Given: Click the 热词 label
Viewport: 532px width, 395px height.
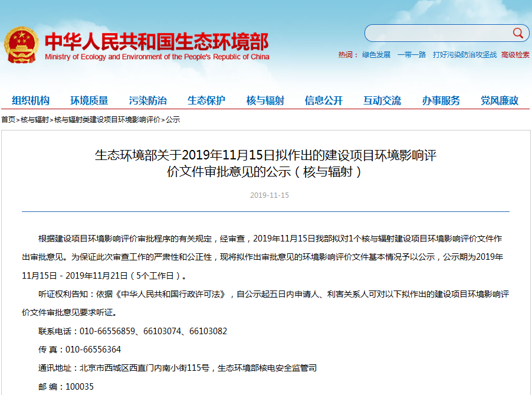Looking at the screenshot, I should pos(348,55).
